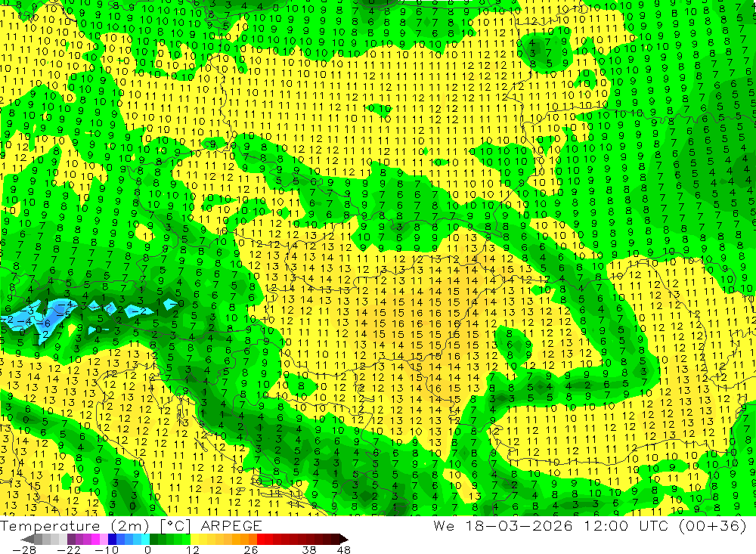Click the 'ARPEGE' model name
Image resolution: width=756 pixels, height=554 pixels.
click(231, 525)
